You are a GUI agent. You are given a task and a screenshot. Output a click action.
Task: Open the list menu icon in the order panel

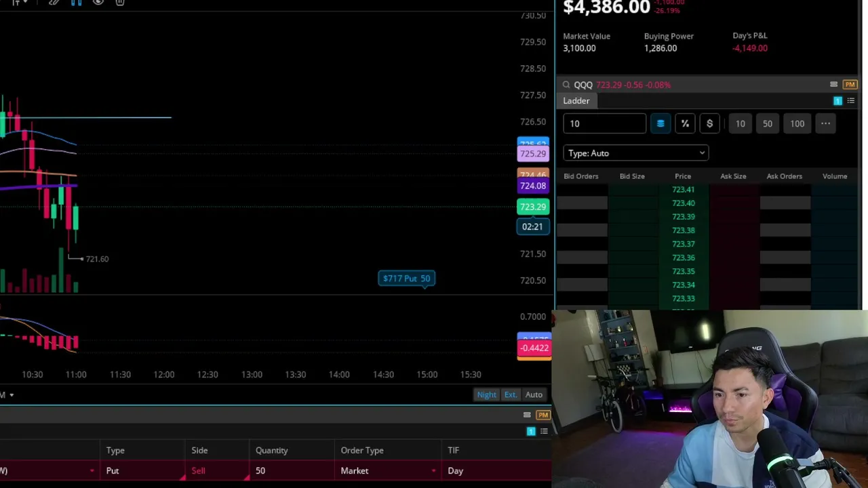544,431
